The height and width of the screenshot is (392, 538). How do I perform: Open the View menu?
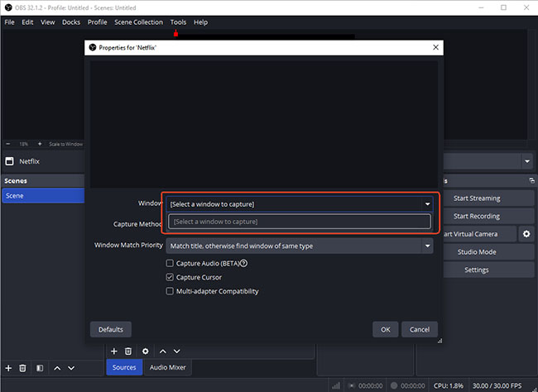48,22
